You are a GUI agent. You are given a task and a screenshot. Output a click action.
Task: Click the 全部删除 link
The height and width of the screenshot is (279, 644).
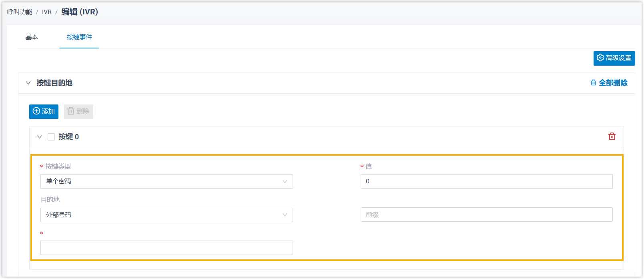pyautogui.click(x=613, y=83)
